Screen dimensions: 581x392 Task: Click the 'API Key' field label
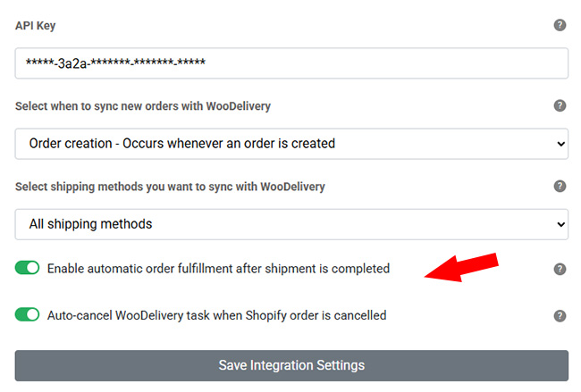36,27
